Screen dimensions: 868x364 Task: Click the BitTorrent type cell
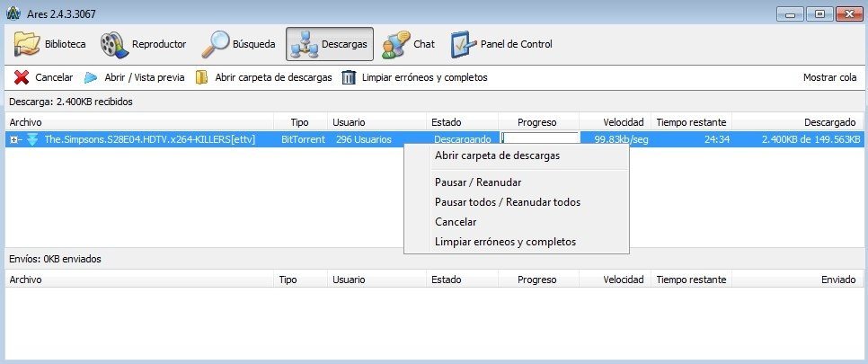[x=304, y=139]
